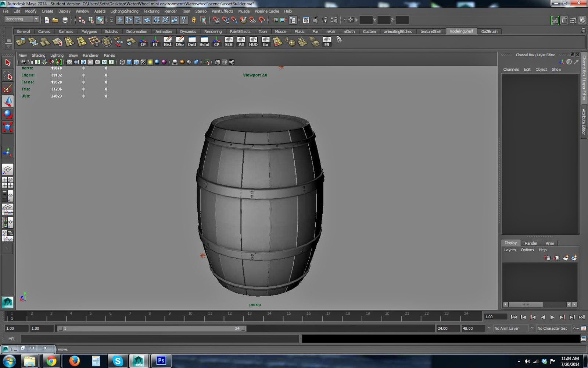588x368 pixels.
Task: Open the script editor icon
Action: tap(584, 339)
